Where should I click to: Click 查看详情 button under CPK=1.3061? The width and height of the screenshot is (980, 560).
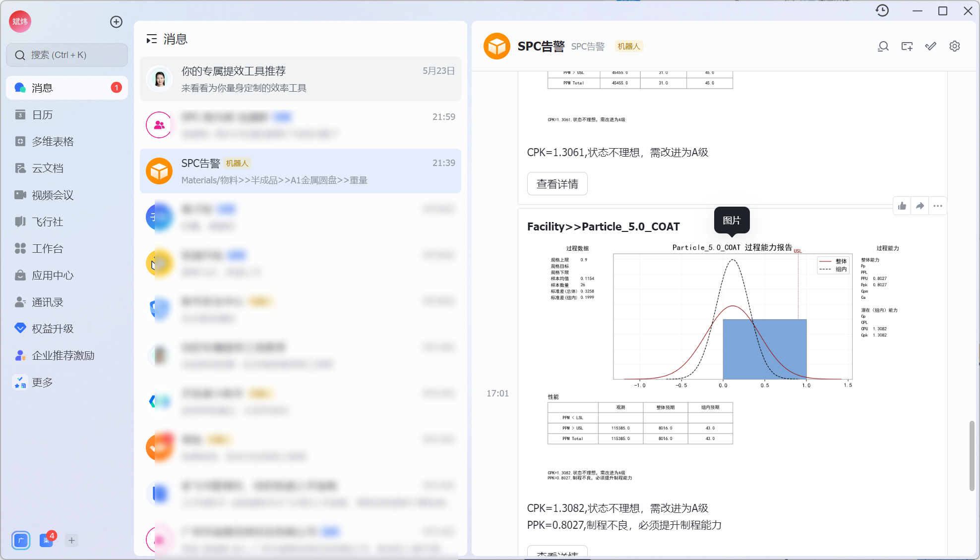tap(557, 184)
